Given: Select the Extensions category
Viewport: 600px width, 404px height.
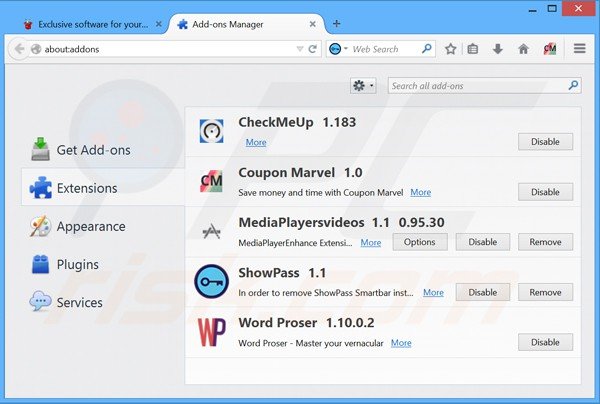Looking at the screenshot, I should click(103, 187).
